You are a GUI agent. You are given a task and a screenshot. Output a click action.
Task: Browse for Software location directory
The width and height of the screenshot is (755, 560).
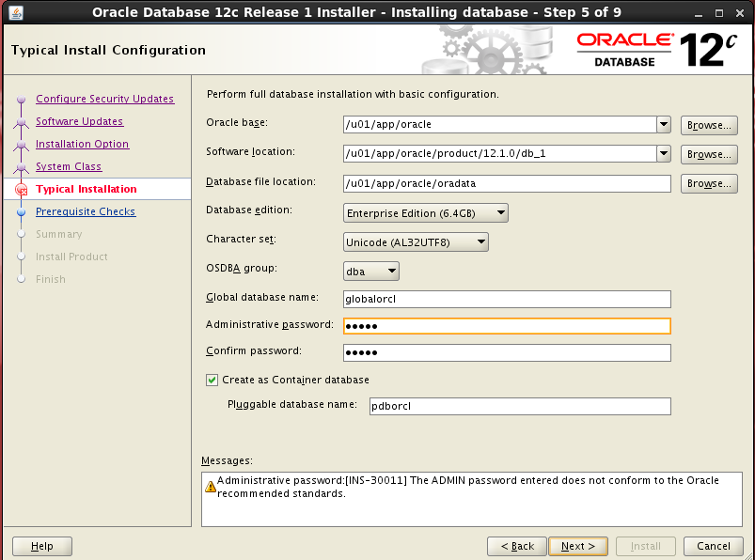pos(709,154)
